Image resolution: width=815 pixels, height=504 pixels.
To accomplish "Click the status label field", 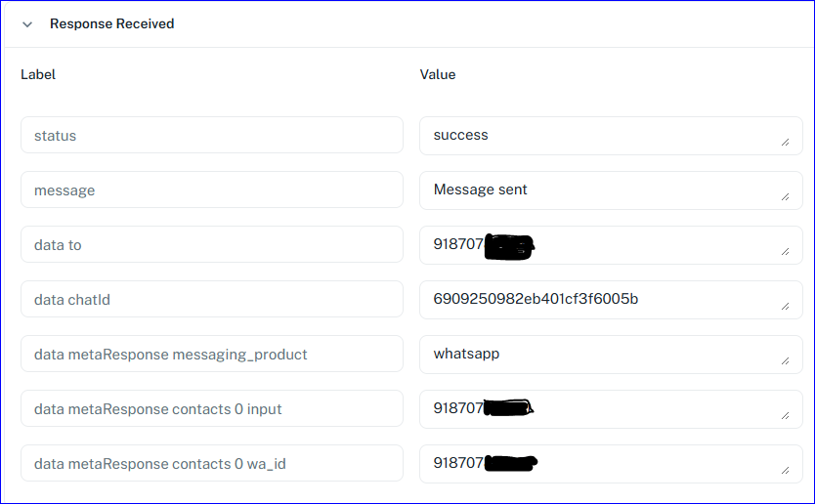I will click(x=211, y=136).
